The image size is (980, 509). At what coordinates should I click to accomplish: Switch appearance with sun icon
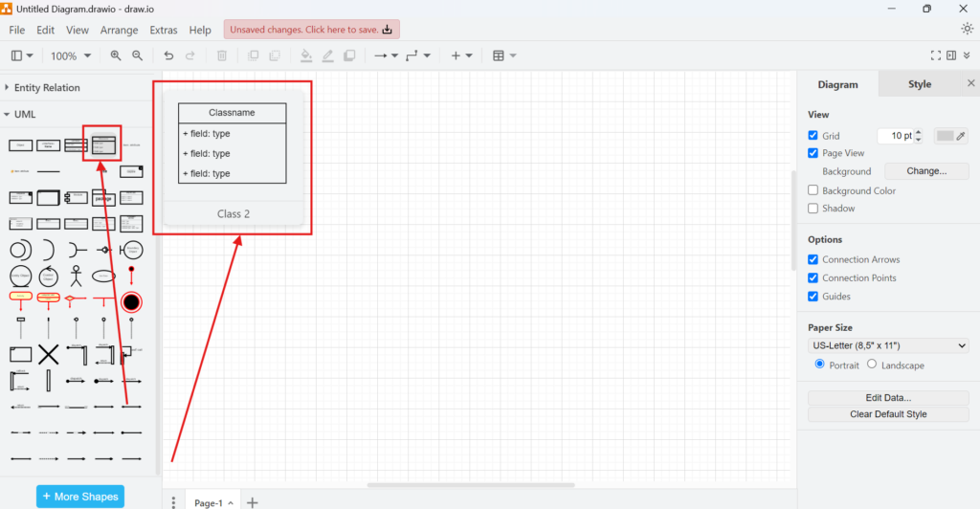(x=967, y=29)
